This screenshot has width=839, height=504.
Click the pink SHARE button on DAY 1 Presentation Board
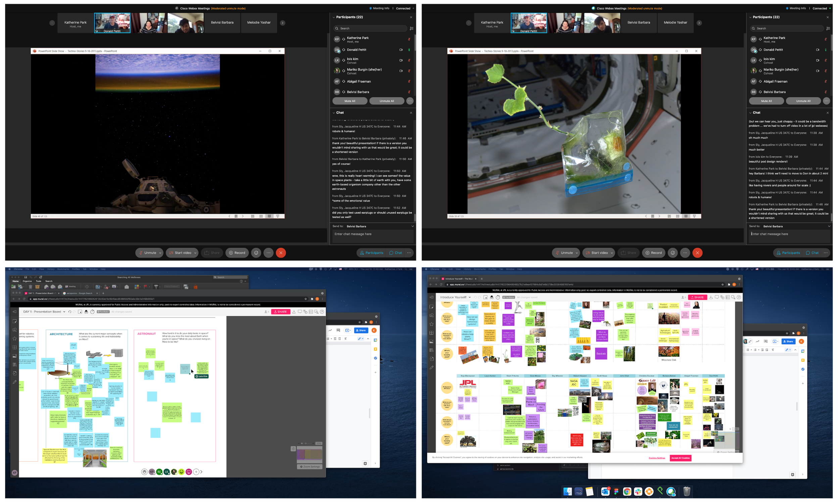280,312
